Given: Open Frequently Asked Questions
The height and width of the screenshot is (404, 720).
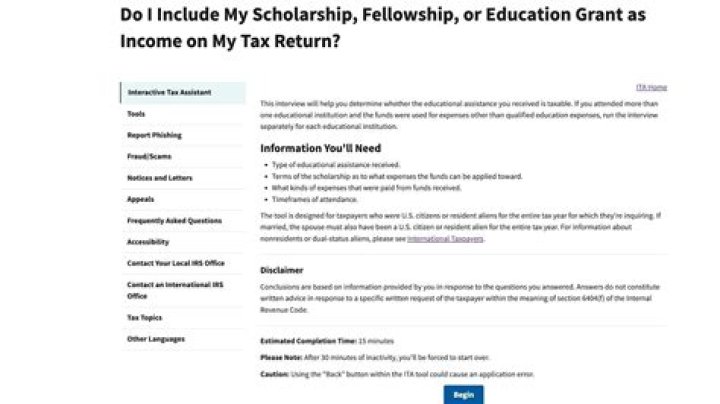Looking at the screenshot, I should pyautogui.click(x=175, y=220).
